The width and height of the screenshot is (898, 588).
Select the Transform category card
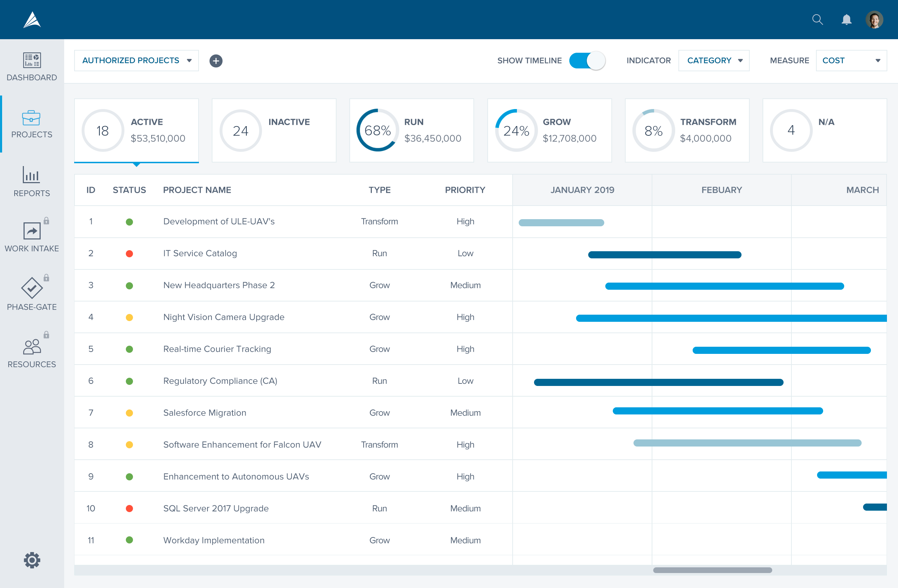687,130
